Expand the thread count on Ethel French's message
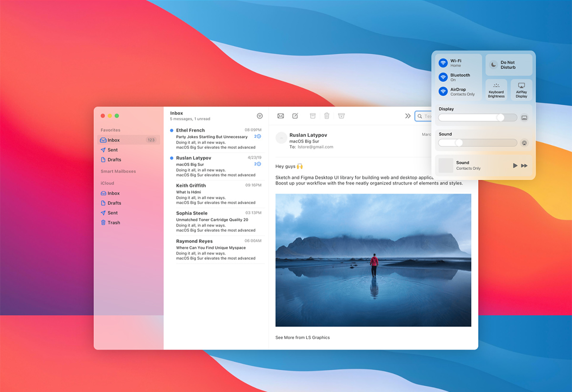Screen dimensions: 572x392 coord(258,136)
